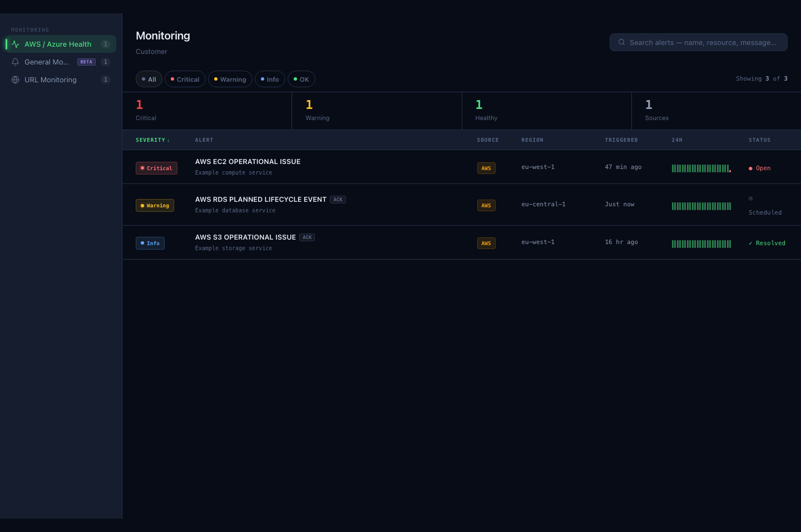The width and height of the screenshot is (801, 532).
Task: Open the Sources count summary card
Action: [716, 111]
